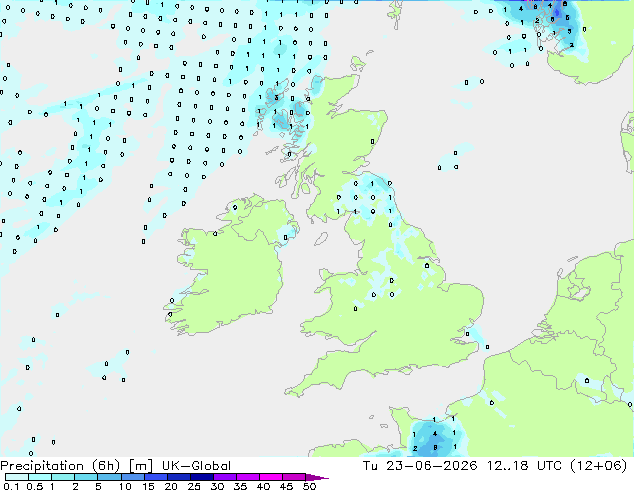Click the legend value '40'
Screen dimensions: 634x490
point(263,486)
